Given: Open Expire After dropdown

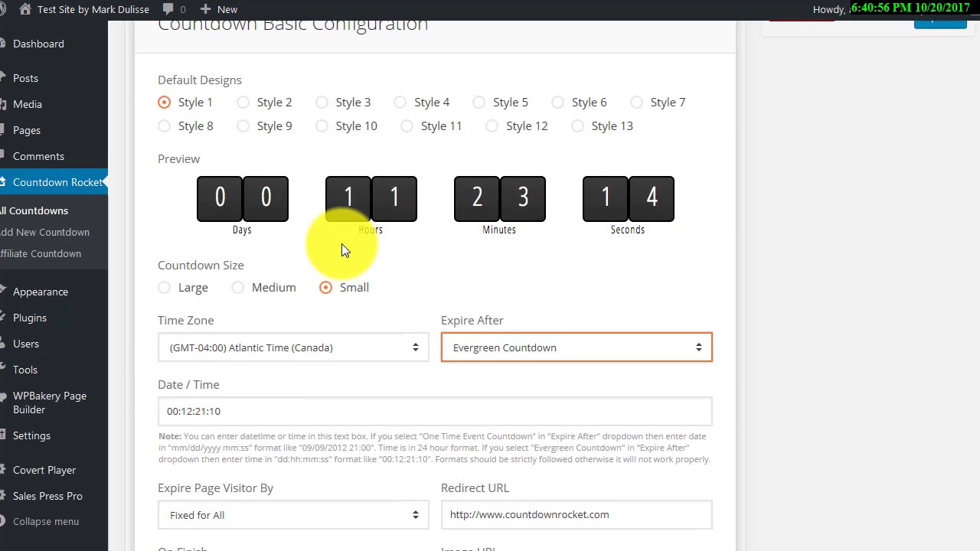Looking at the screenshot, I should point(577,347).
